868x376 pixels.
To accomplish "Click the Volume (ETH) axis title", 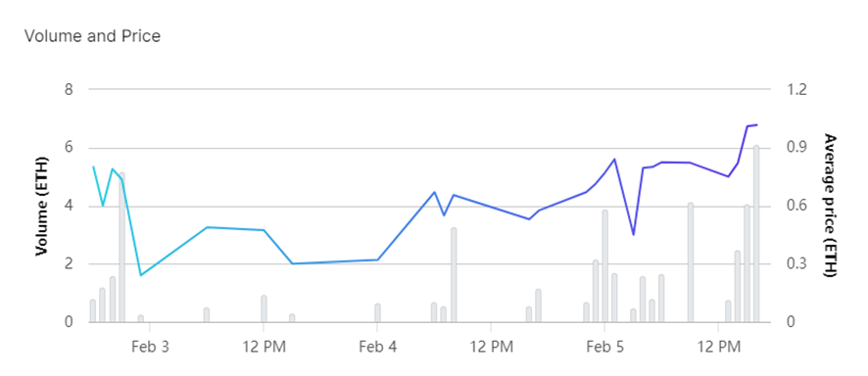I will click(40, 207).
